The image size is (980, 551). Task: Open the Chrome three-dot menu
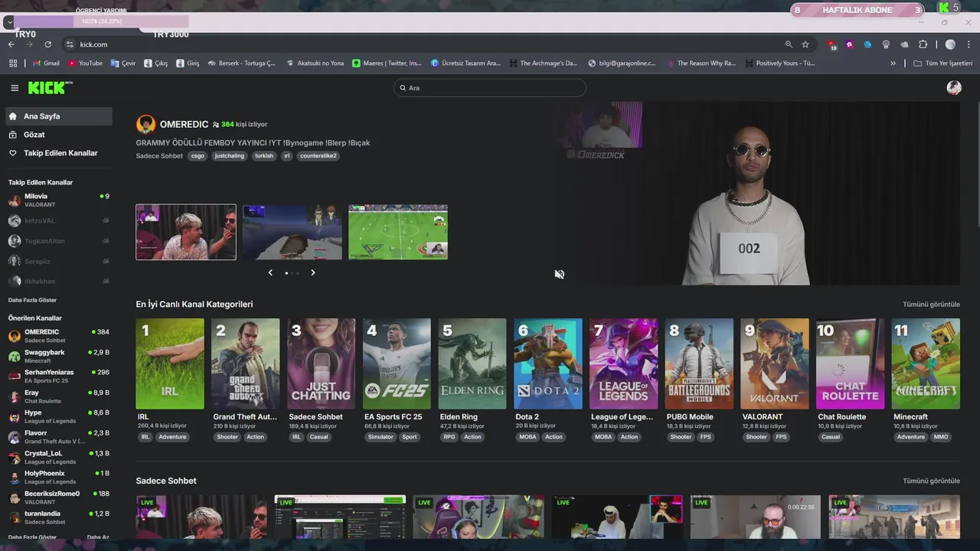969,44
